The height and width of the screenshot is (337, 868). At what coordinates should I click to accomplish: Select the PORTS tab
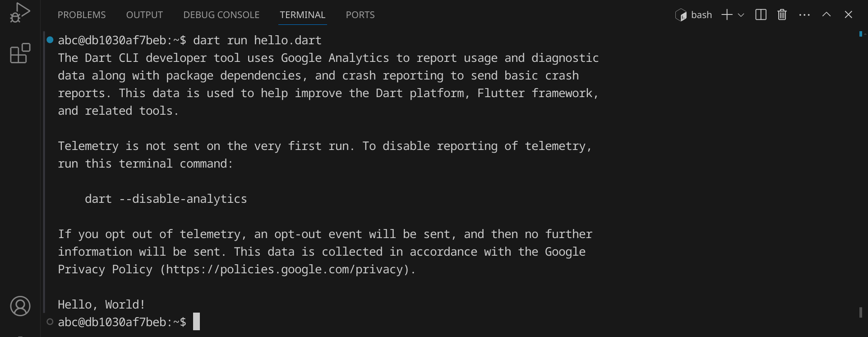tap(360, 15)
